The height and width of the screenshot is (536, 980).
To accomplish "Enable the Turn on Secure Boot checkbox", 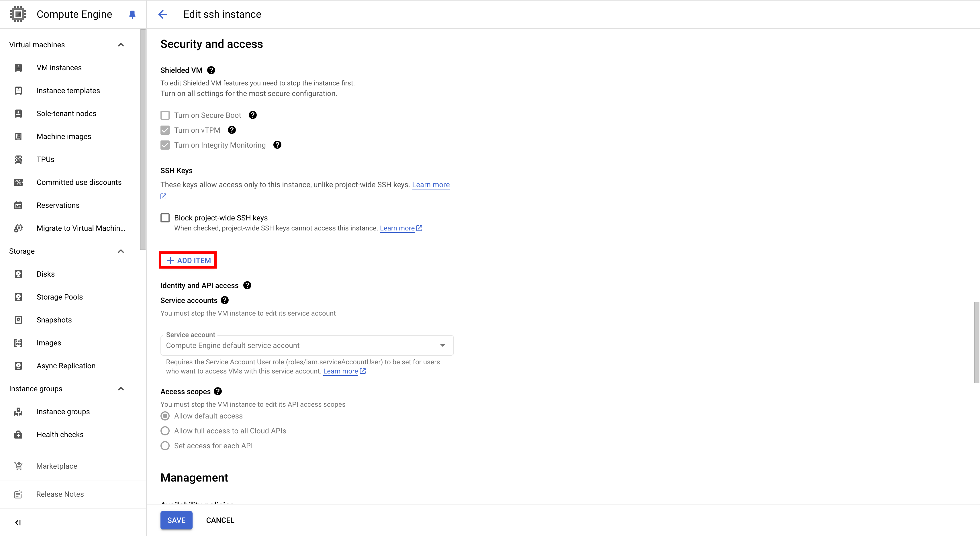I will pos(165,115).
